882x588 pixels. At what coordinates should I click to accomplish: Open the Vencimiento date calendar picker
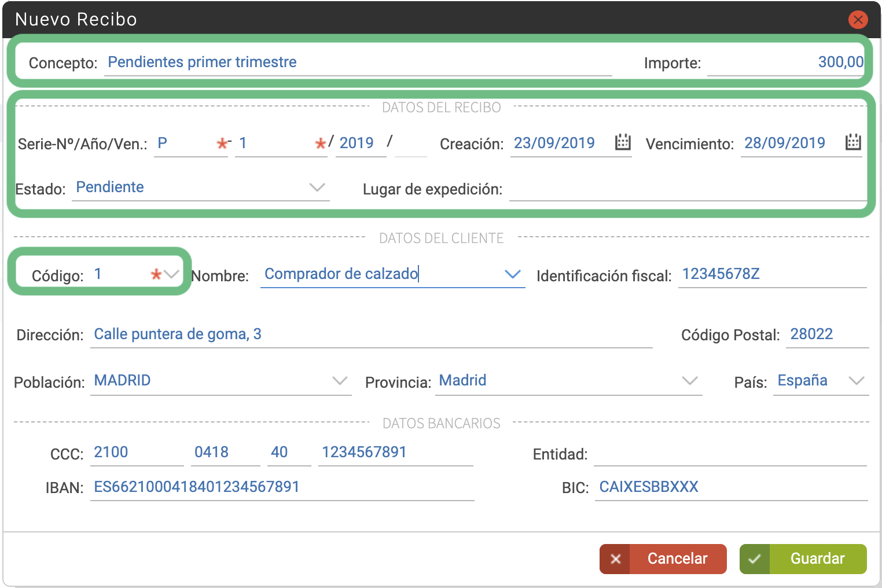click(x=853, y=142)
